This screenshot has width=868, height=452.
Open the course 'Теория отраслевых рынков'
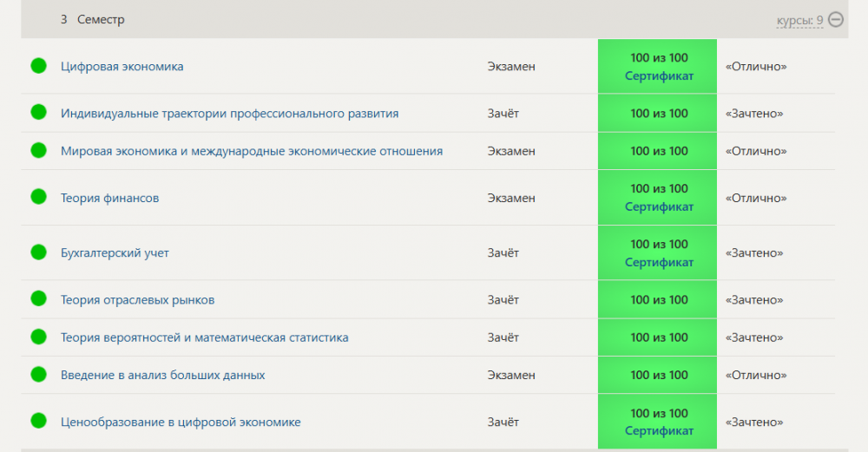click(137, 300)
